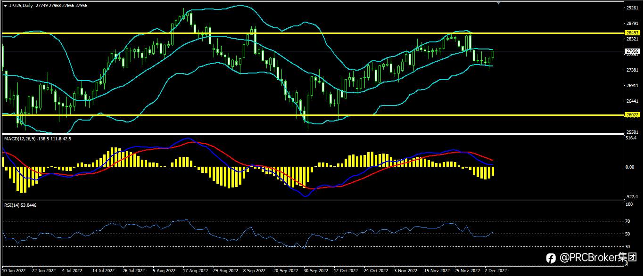Click the MACD zero level 0.00

tap(630, 167)
